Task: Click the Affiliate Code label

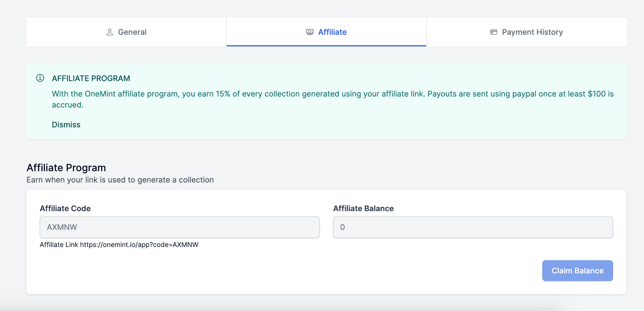Action: (65, 208)
